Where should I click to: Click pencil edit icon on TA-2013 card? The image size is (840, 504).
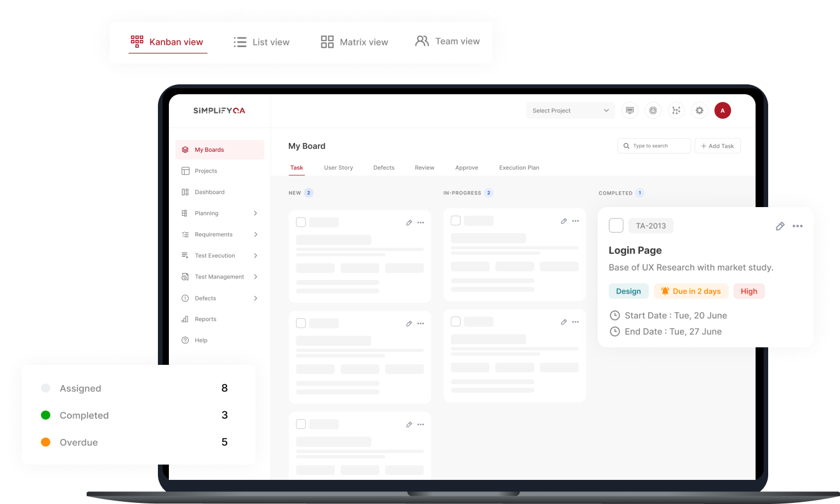[780, 226]
